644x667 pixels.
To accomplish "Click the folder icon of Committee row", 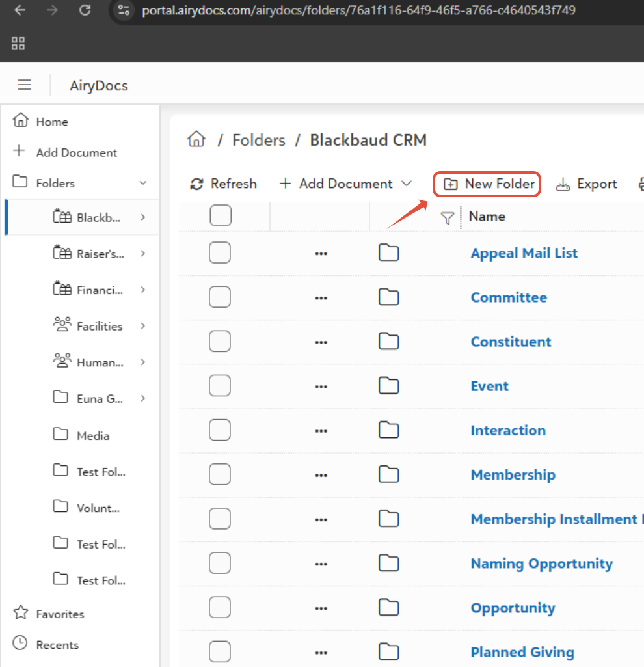I will tap(388, 297).
